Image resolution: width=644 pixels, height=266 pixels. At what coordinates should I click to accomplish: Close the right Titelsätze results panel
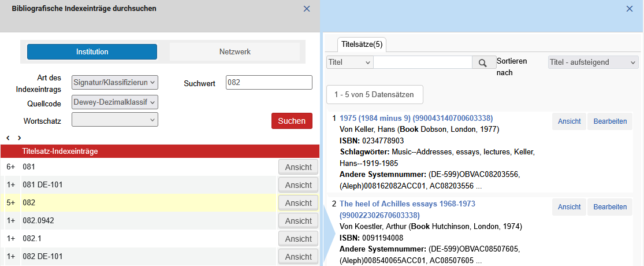[629, 9]
